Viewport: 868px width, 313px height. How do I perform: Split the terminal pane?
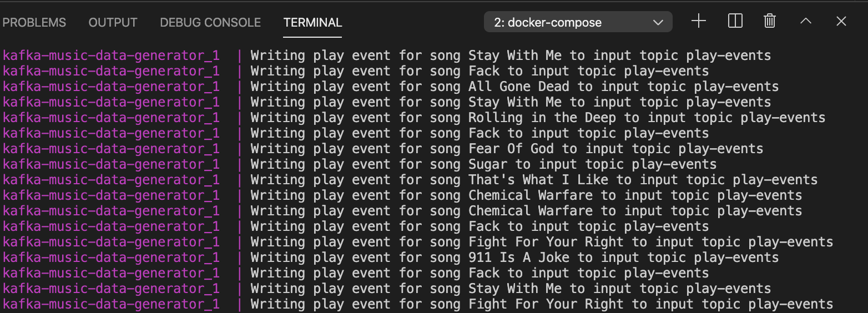click(x=735, y=22)
